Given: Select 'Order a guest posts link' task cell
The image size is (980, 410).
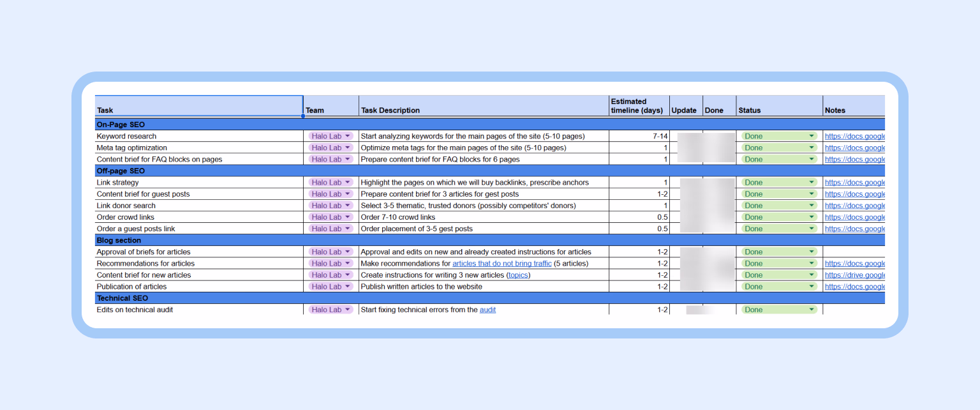Looking at the screenshot, I should point(199,229).
